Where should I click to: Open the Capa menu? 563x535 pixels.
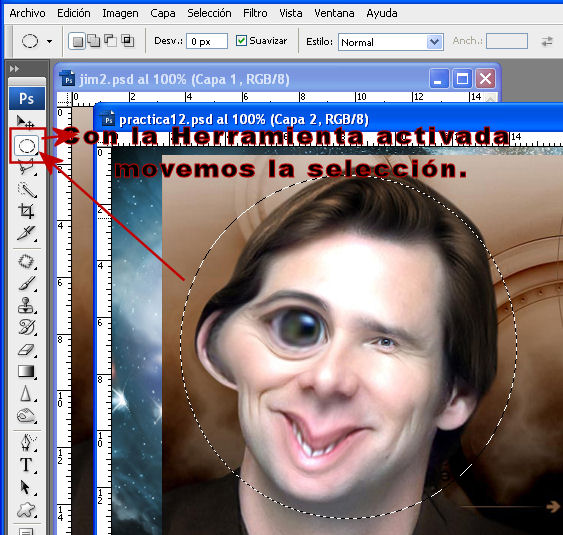point(163,13)
